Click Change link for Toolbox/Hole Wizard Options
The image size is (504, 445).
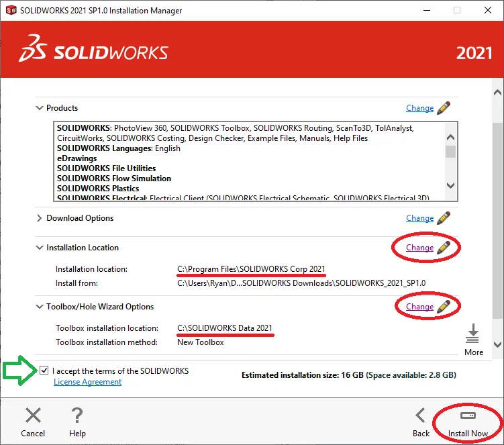(x=420, y=307)
